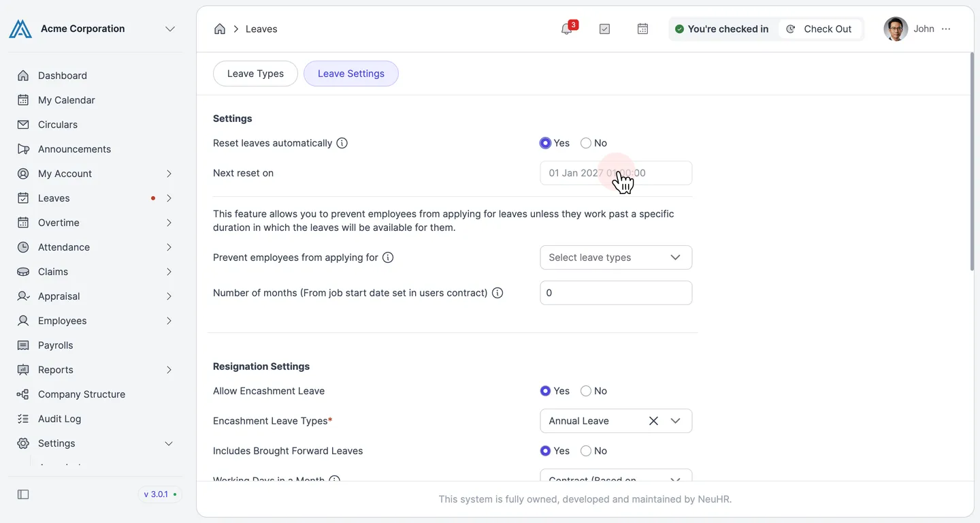Click the Acme Corporation logo icon

(20, 29)
